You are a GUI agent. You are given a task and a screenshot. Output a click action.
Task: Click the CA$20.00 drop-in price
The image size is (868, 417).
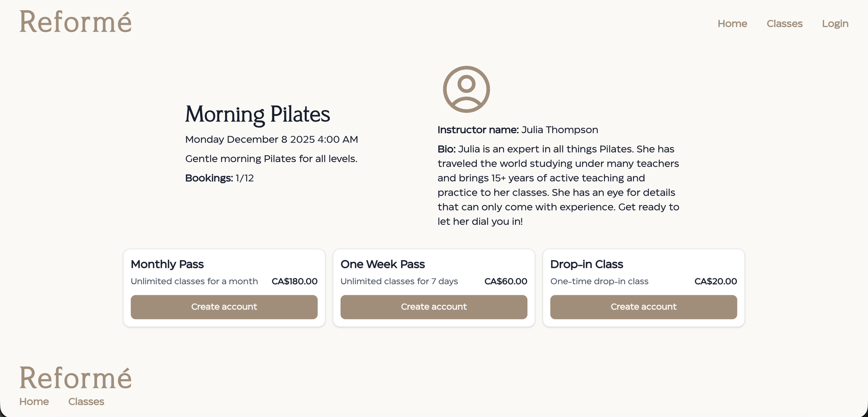click(715, 281)
